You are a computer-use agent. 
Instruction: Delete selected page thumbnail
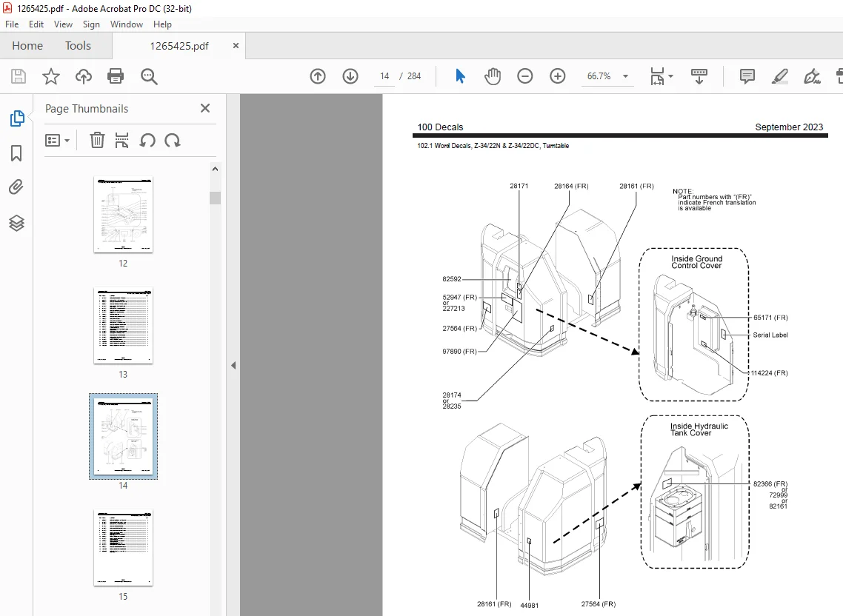coord(97,140)
